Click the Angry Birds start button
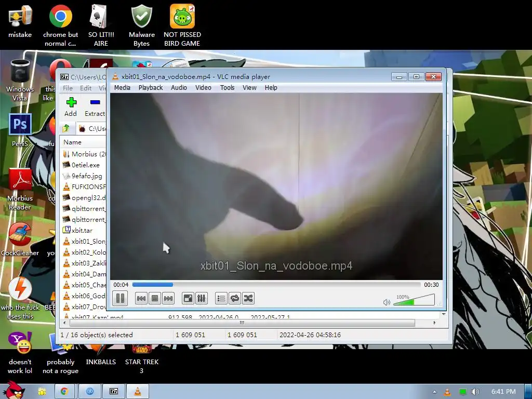 (x=14, y=390)
